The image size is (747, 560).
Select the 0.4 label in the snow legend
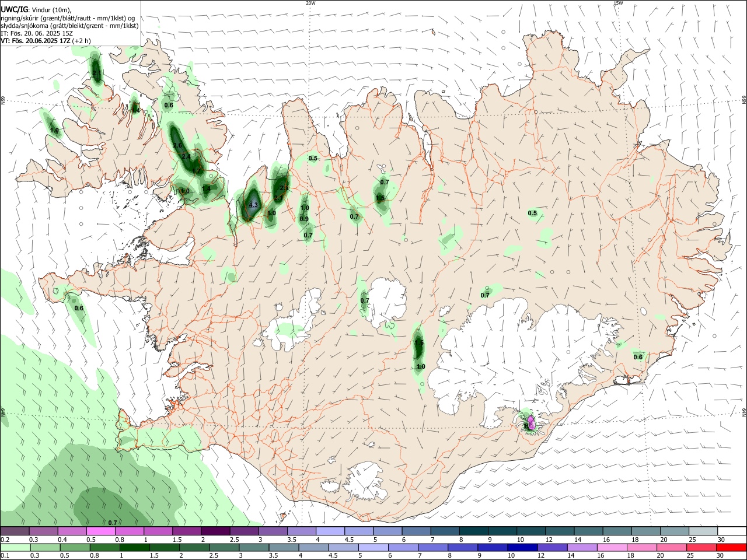pyautogui.click(x=62, y=540)
